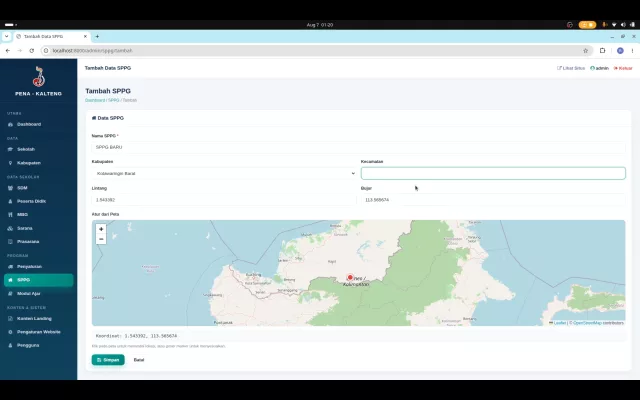This screenshot has height=400, width=640.
Task: Open the Kabupaten dropdown
Action: pos(224,173)
